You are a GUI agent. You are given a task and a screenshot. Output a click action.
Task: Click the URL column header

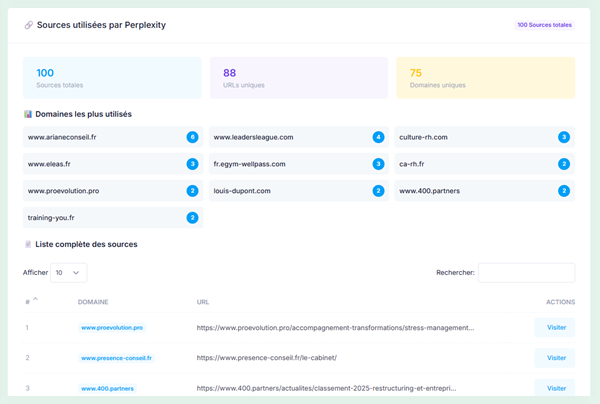[203, 302]
